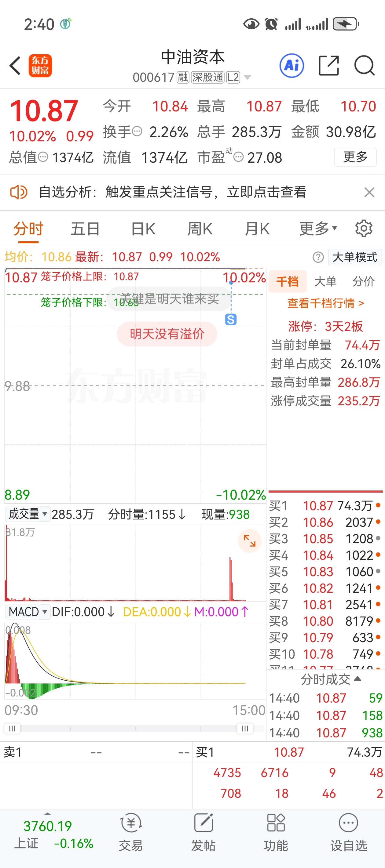Screen dimensions: 385x868
Task: Tap the 4735 queue order value
Action: click(227, 772)
